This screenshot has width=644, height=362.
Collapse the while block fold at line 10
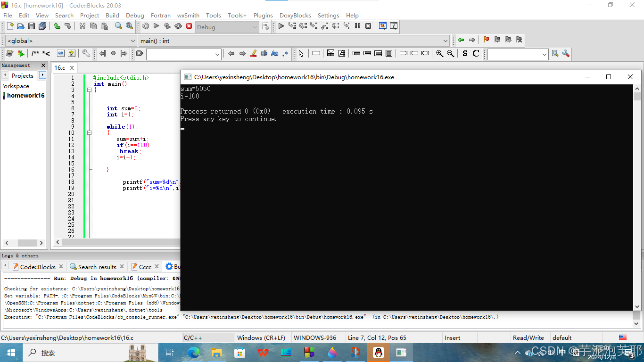coord(89,133)
